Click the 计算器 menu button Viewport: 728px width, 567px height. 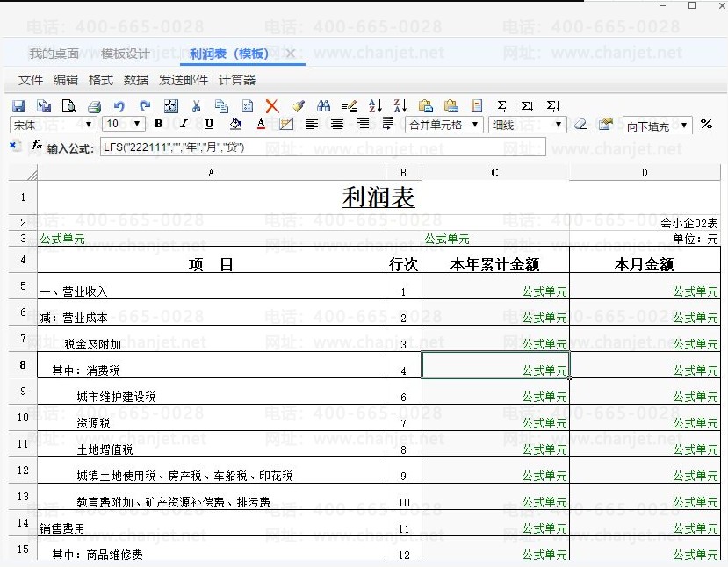click(237, 80)
